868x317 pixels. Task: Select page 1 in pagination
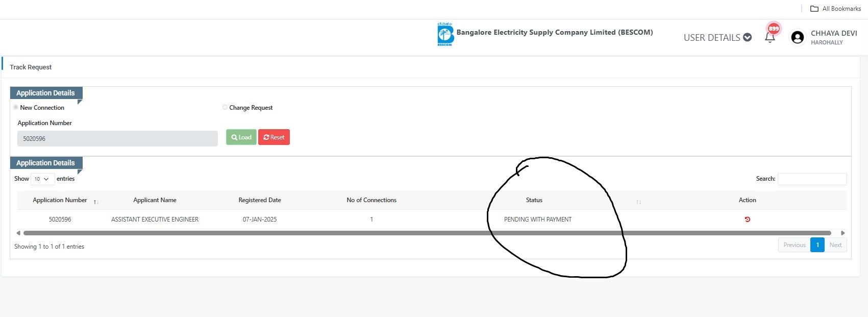(817, 245)
